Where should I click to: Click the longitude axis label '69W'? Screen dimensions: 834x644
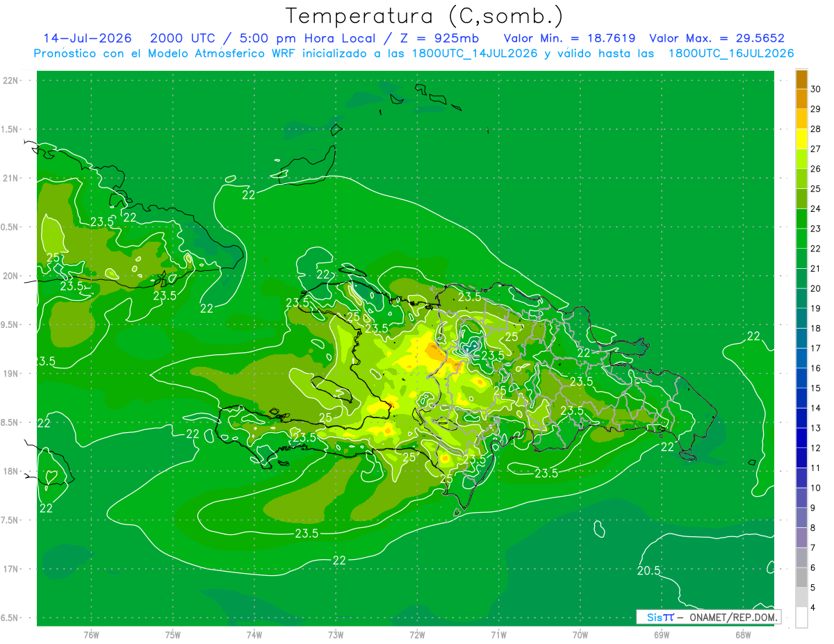point(662,634)
